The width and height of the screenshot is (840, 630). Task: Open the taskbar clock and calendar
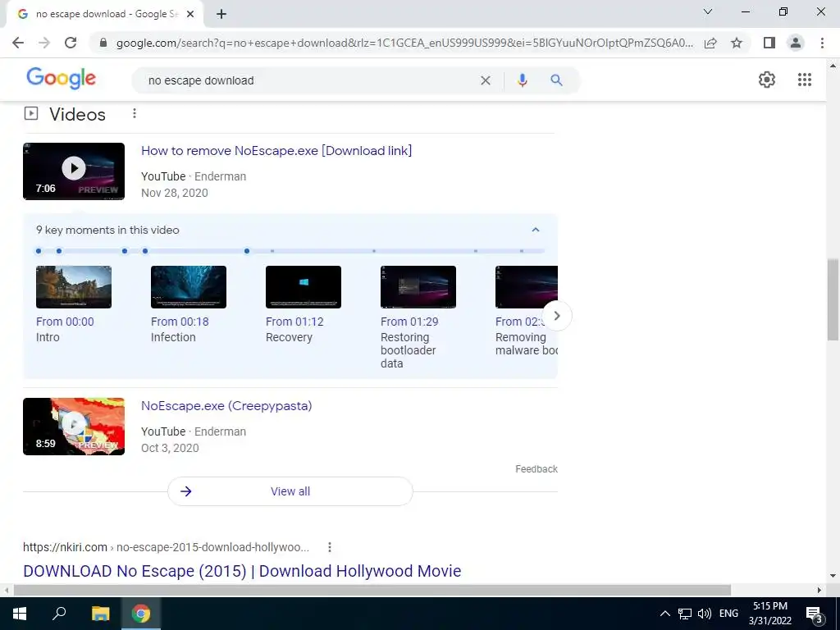point(770,614)
